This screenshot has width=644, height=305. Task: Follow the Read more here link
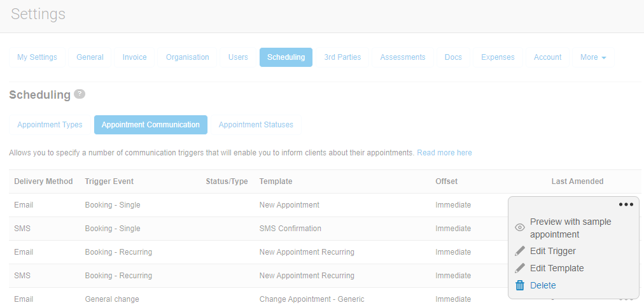coord(444,153)
